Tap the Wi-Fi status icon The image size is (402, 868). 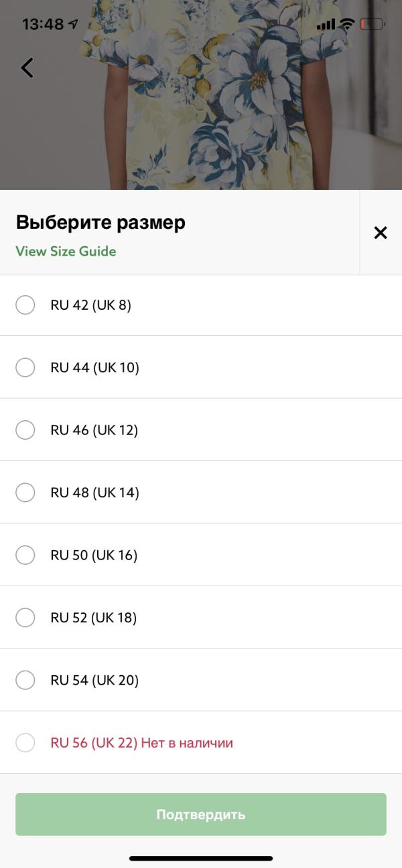[x=346, y=24]
